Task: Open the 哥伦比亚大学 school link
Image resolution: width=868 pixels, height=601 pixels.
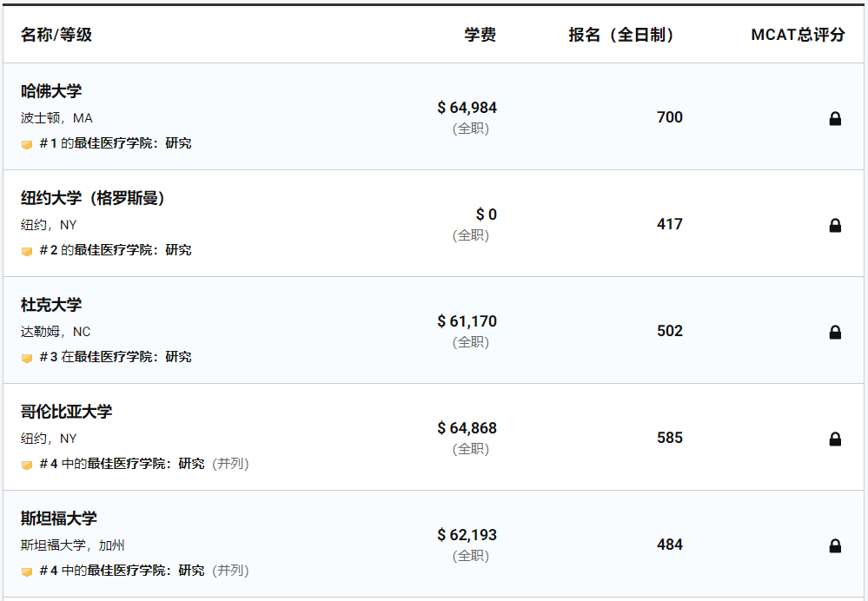Action: pyautogui.click(x=66, y=411)
